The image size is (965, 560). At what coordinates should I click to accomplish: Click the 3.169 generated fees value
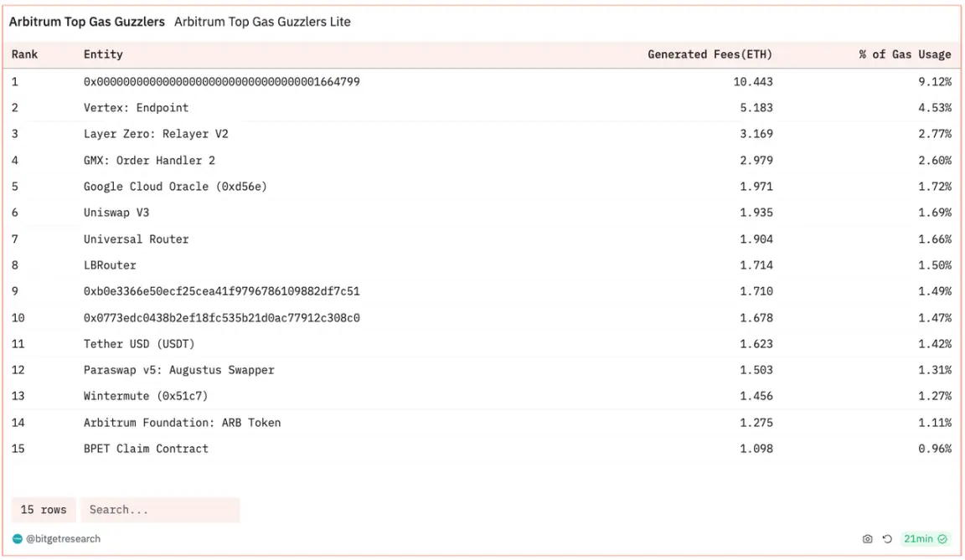pos(756,134)
